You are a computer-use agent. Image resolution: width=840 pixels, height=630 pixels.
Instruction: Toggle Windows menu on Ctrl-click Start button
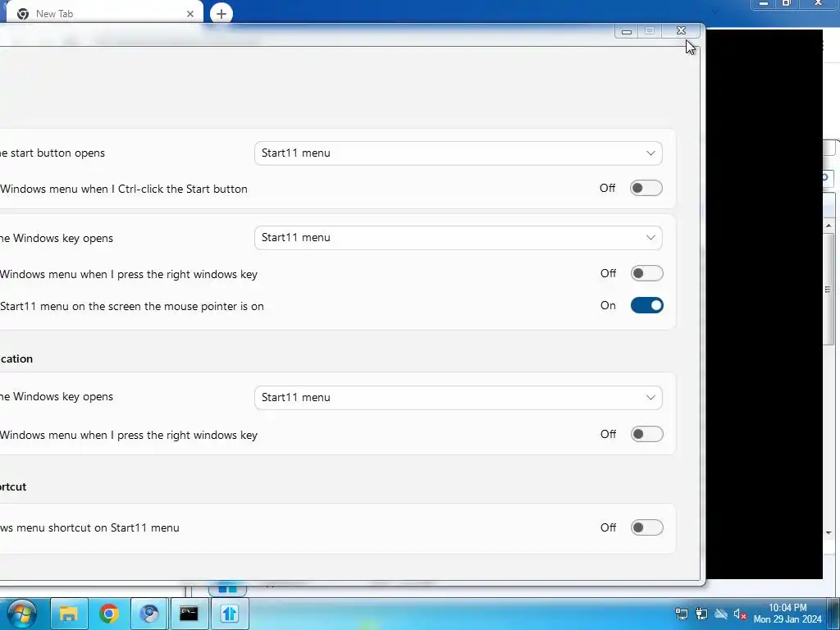[x=646, y=188]
